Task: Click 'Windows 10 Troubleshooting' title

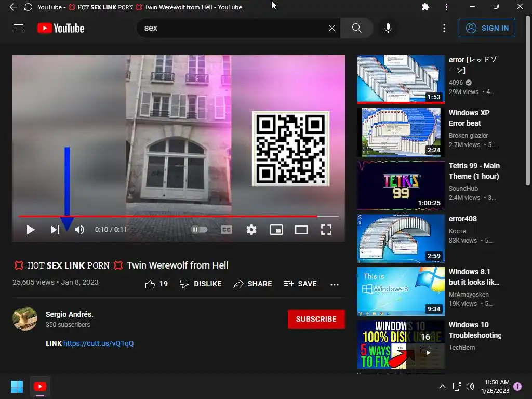Action: click(x=475, y=330)
